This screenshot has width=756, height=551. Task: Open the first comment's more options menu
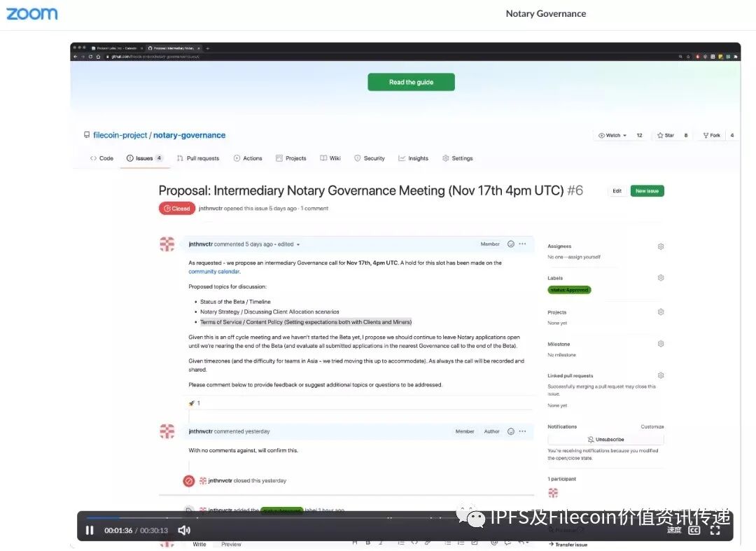[x=522, y=244]
